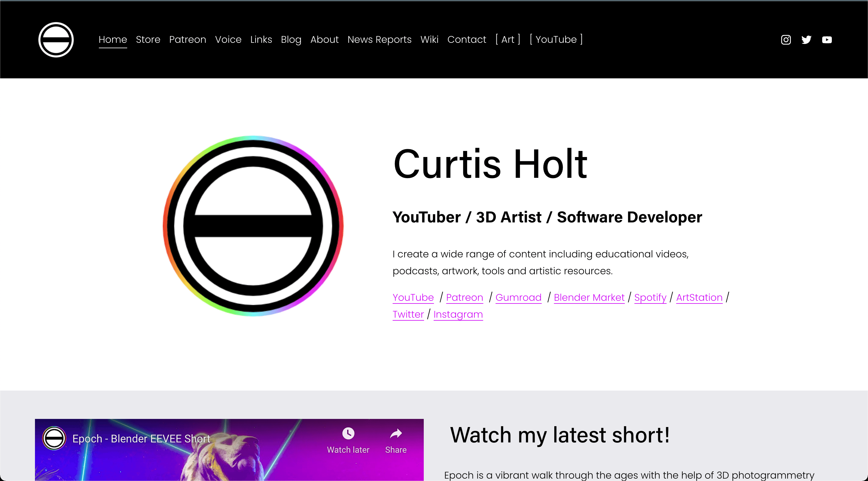Screen dimensions: 868x481
Task: Follow the Spotify link
Action: tap(650, 297)
